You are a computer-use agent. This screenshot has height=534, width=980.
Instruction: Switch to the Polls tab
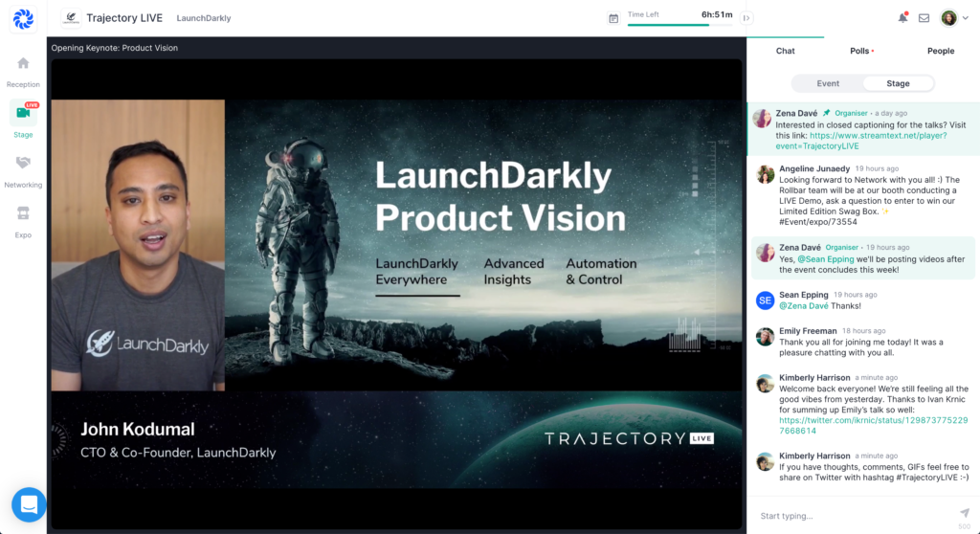(860, 51)
